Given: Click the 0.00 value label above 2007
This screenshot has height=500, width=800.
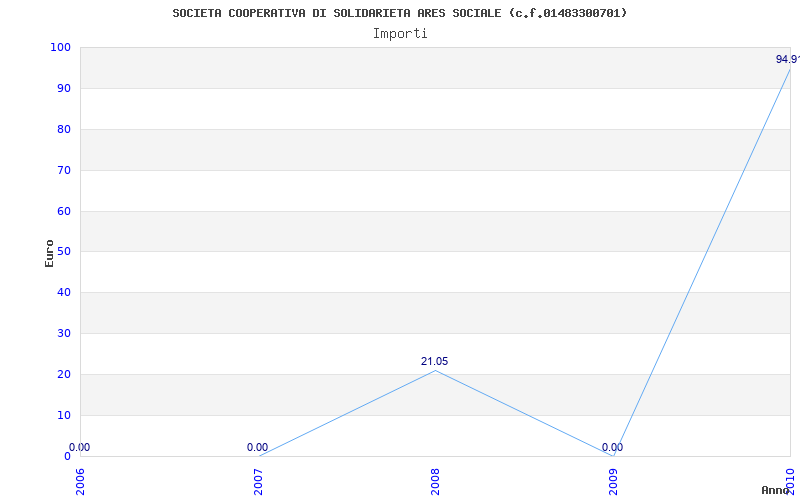Looking at the screenshot, I should [257, 447].
